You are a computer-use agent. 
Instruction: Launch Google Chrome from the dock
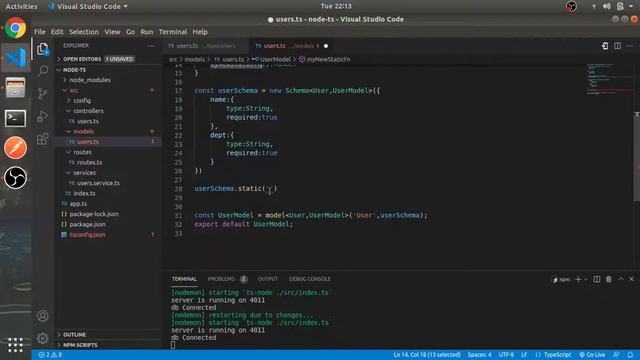click(16, 28)
